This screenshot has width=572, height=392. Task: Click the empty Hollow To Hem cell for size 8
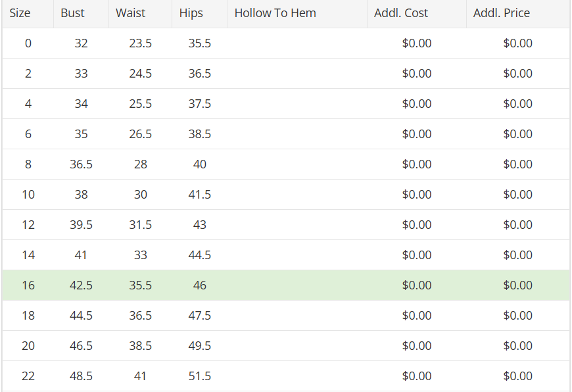(297, 164)
